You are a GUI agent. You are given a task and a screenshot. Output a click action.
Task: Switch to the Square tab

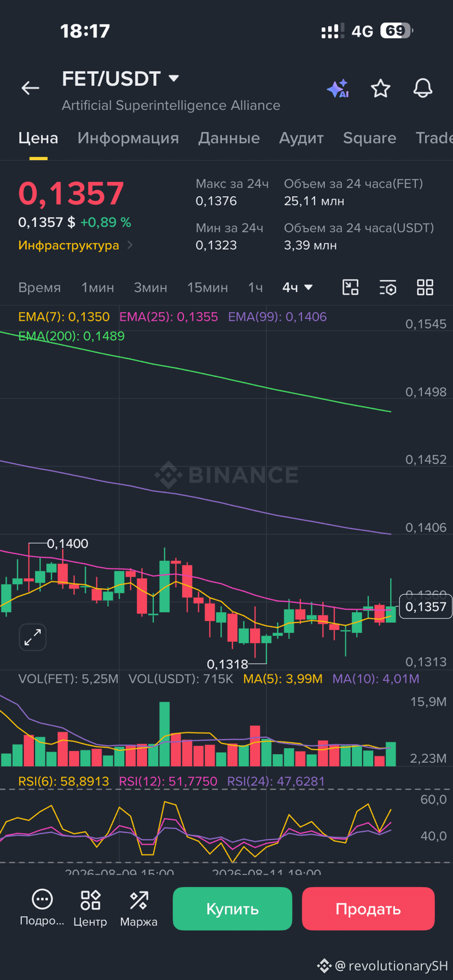369,138
